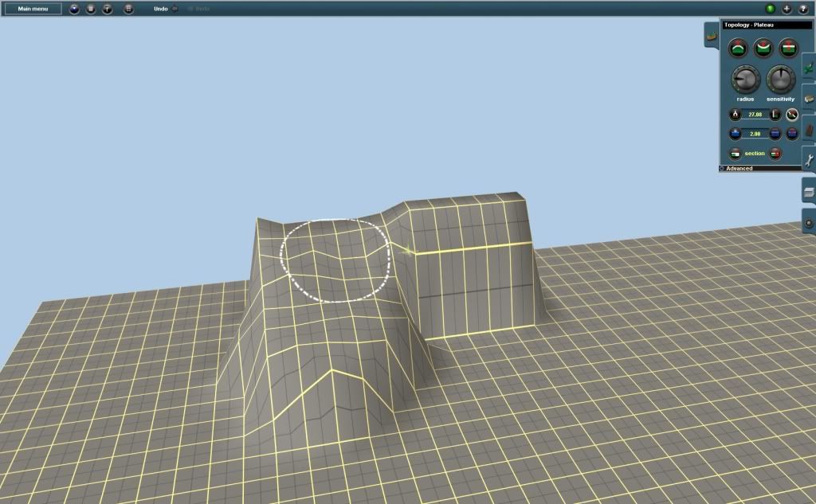Click the green status light in the top bar
The height and width of the screenshot is (504, 816).
click(771, 9)
